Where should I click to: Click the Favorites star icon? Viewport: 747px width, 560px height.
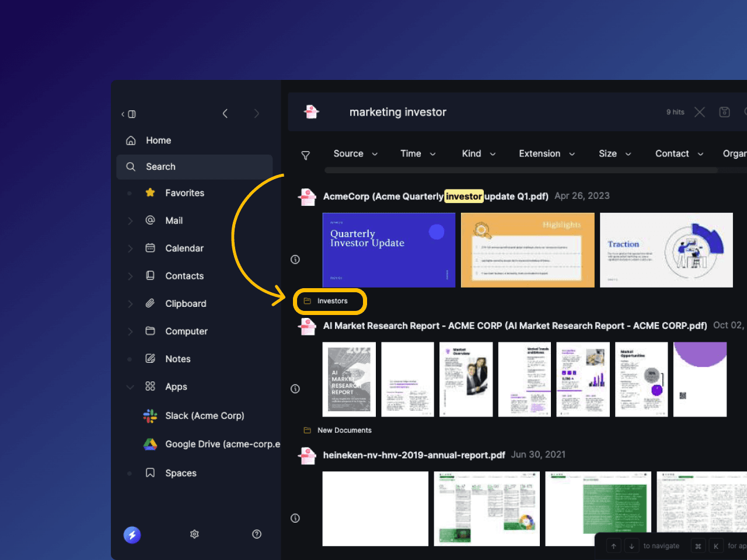[150, 192]
